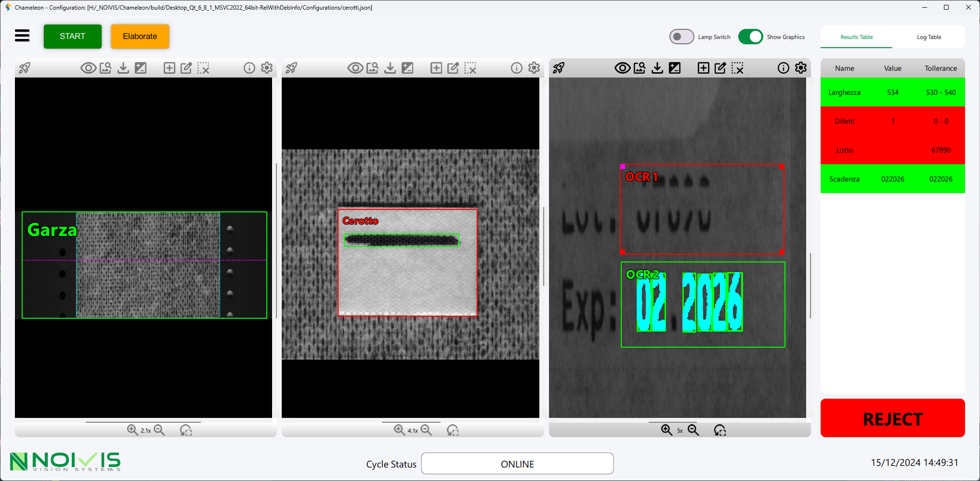The width and height of the screenshot is (980, 481).
Task: Click the Tollerance column header
Action: click(x=941, y=68)
